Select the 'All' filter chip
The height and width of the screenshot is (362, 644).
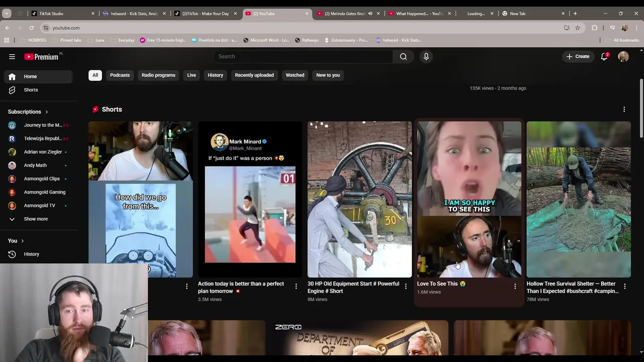coord(95,75)
